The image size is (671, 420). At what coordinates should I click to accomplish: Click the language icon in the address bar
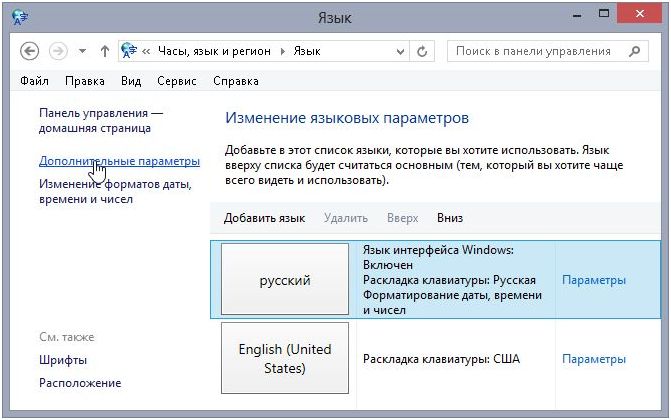(x=129, y=51)
